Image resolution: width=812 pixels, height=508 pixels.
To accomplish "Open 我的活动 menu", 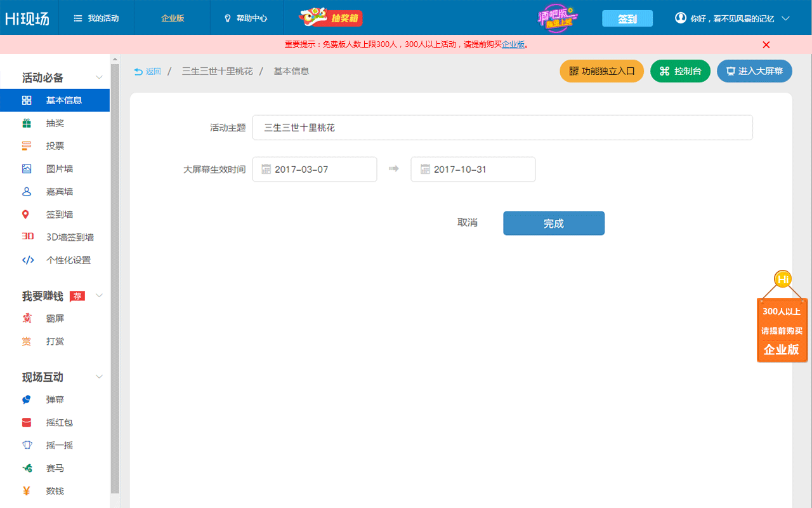I will click(96, 18).
